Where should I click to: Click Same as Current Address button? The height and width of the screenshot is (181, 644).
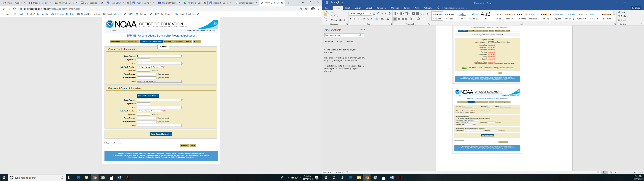tap(148, 96)
